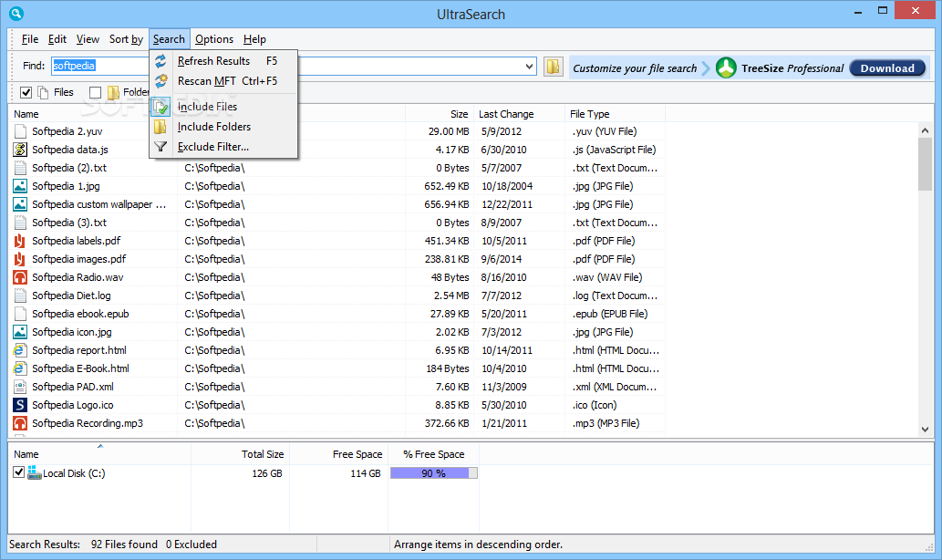Viewport: 942px width, 560px height.
Task: Click the text icon of Softpedia Diet.log
Action: click(x=20, y=295)
